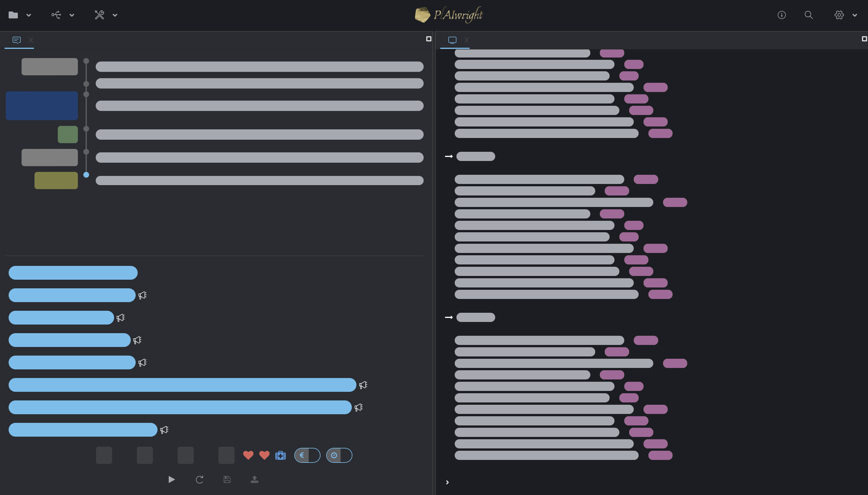Image resolution: width=868 pixels, height=495 pixels.
Task: Toggle the clock time switch
Action: pos(339,455)
